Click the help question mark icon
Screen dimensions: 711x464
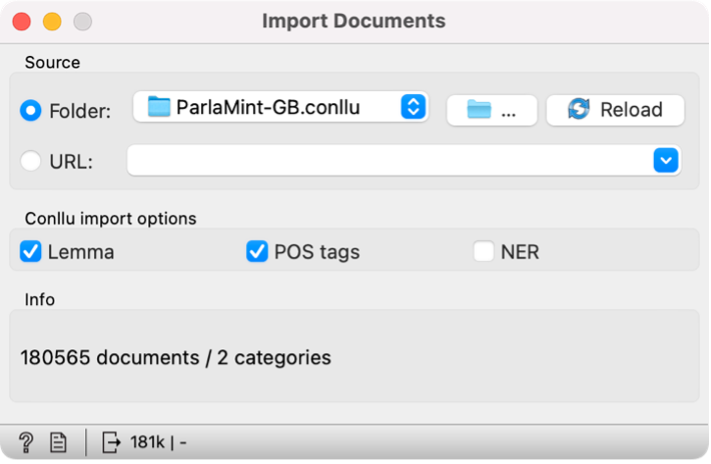click(27, 441)
